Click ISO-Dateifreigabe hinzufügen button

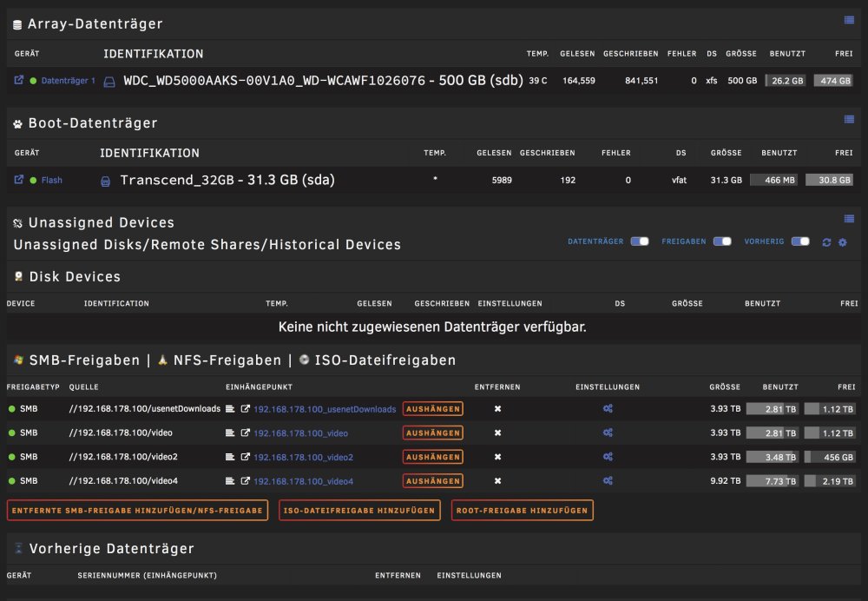359,510
